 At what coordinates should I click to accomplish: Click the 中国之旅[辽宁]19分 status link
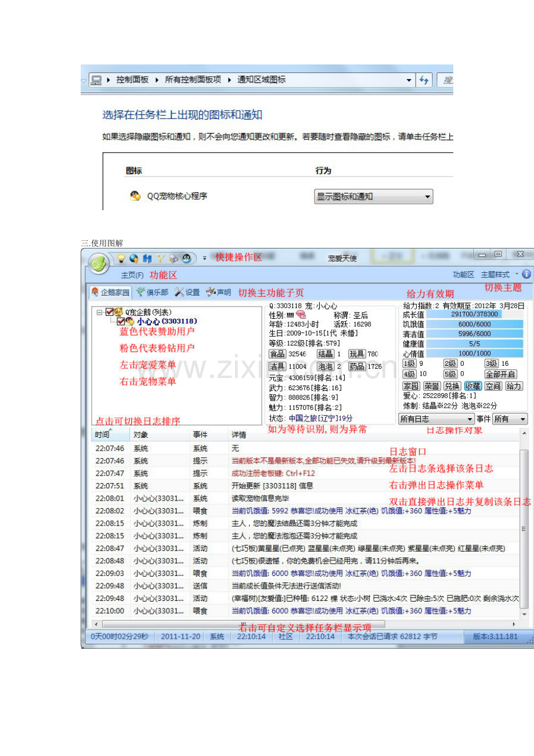coord(320,418)
